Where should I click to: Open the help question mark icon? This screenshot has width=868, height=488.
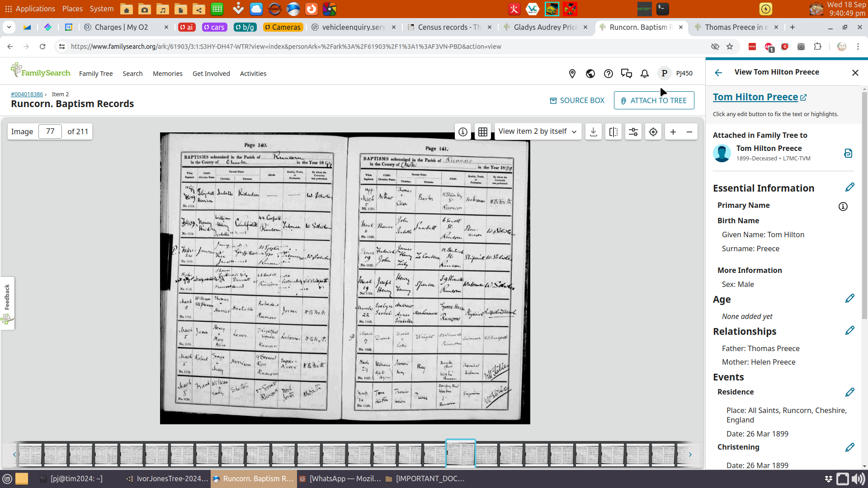[609, 74]
